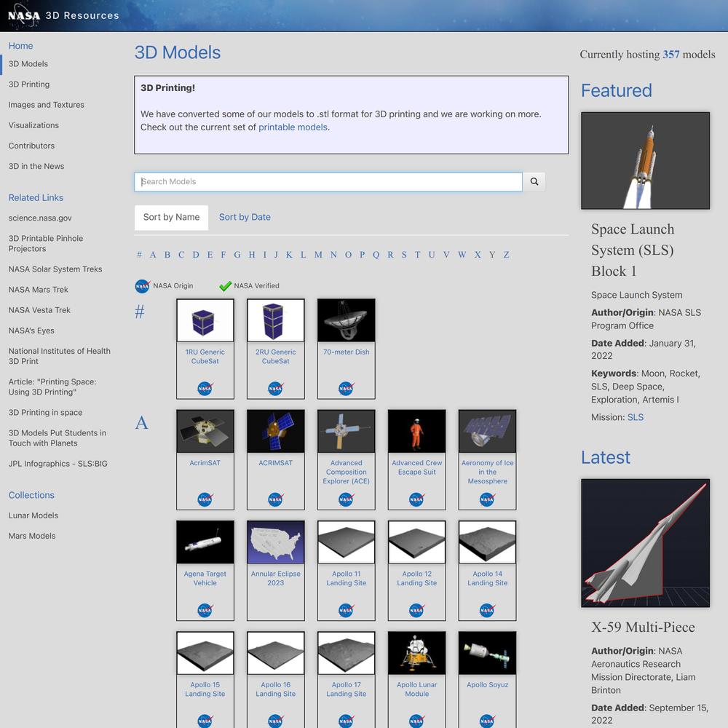
Task: Open the NASA Vesta Trek link
Action: click(39, 310)
